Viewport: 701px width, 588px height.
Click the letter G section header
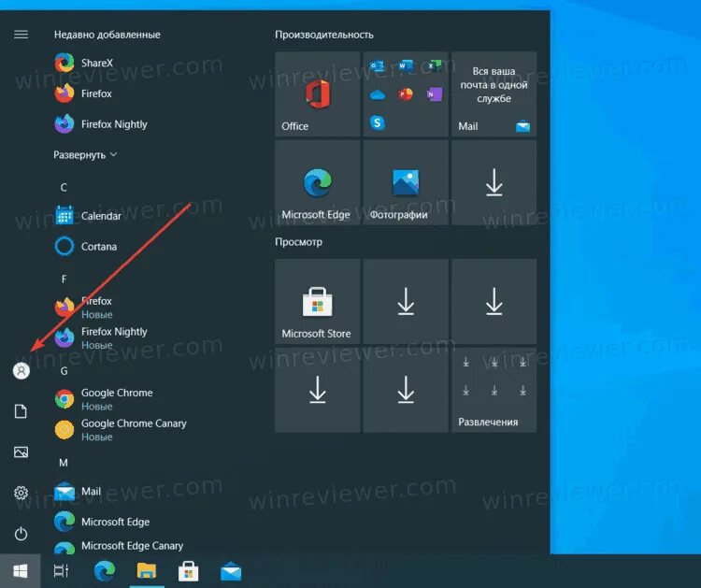(x=64, y=371)
